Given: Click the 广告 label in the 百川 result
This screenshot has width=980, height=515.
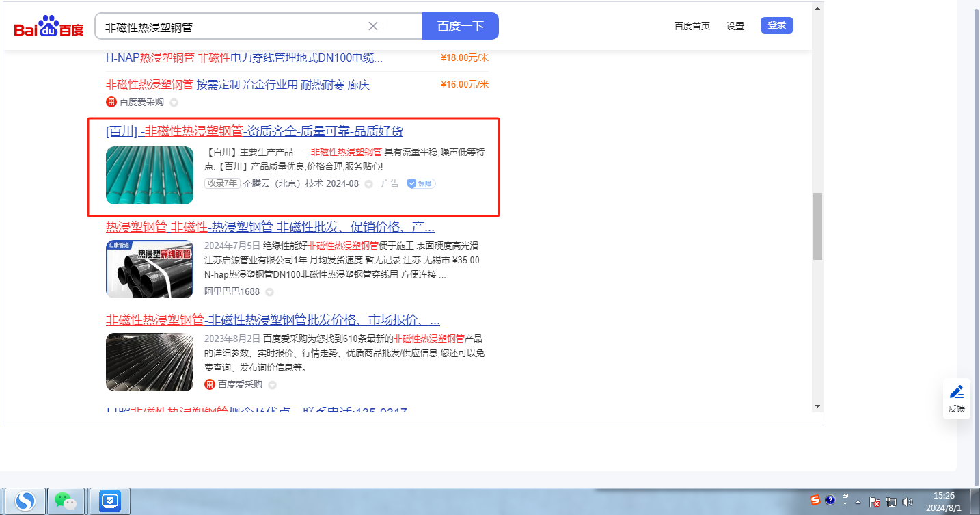Looking at the screenshot, I should point(390,183).
